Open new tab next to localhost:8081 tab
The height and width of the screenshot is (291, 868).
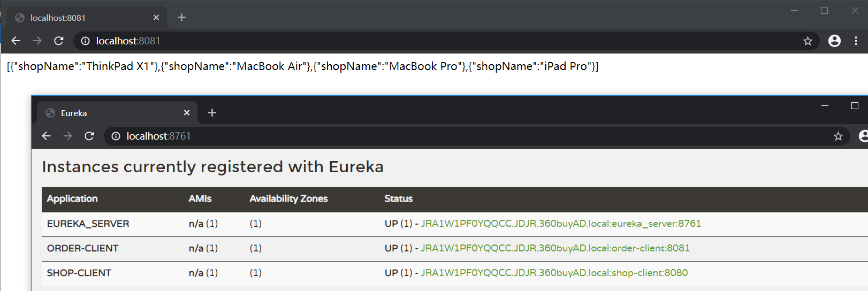click(x=181, y=18)
